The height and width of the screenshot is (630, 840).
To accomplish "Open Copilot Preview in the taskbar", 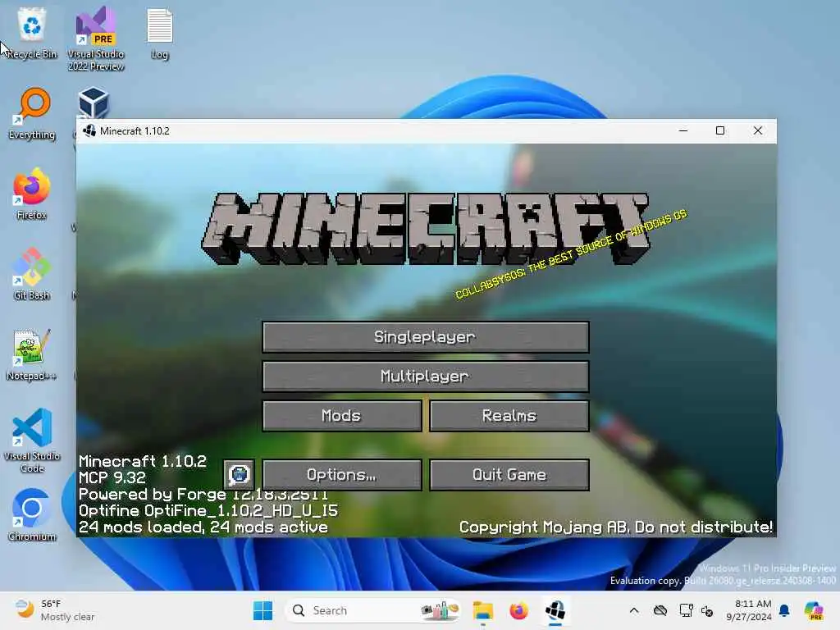I will coord(814,610).
